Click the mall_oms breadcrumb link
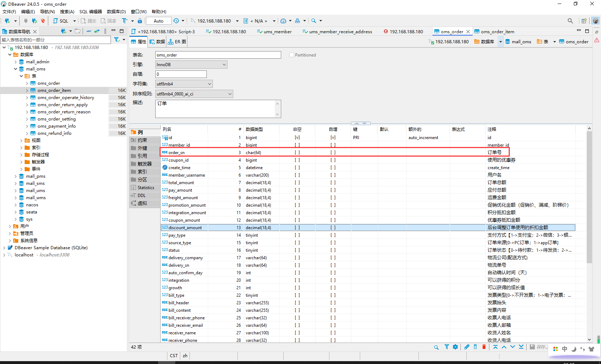 coord(518,42)
